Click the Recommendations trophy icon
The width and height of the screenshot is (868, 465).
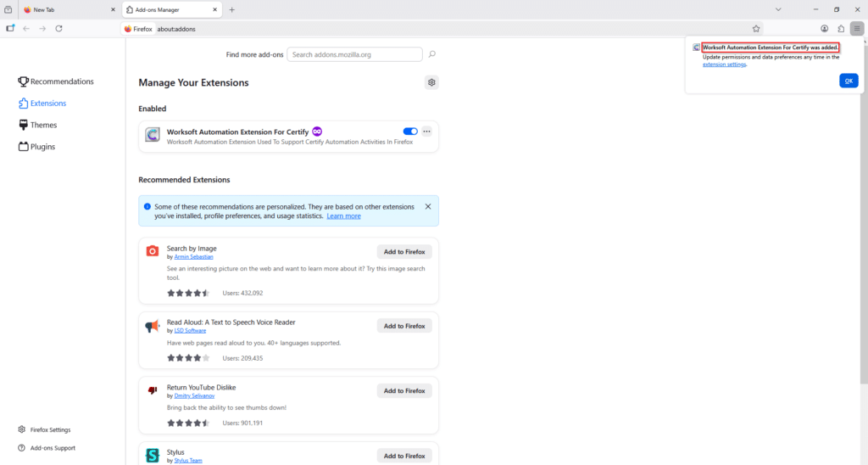23,81
